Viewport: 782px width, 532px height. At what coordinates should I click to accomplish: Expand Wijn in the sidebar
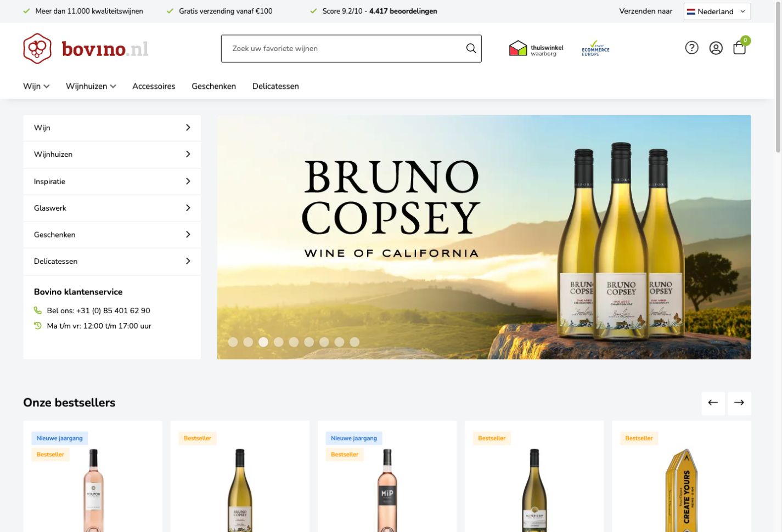point(112,128)
